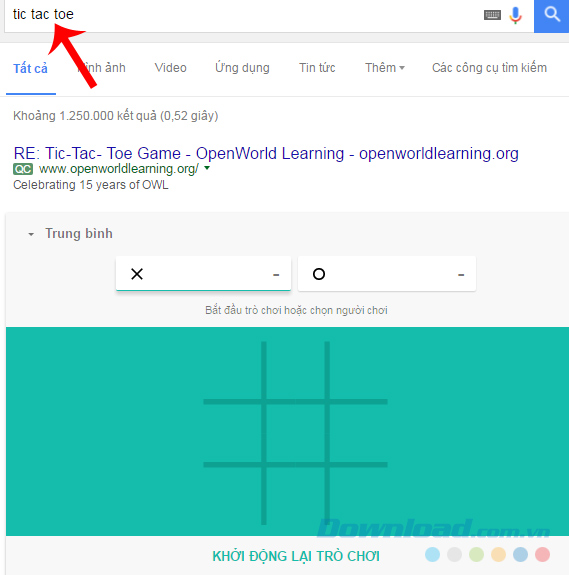The height and width of the screenshot is (575, 569).
Task: Open the Ứng dụng tab
Action: 242,68
